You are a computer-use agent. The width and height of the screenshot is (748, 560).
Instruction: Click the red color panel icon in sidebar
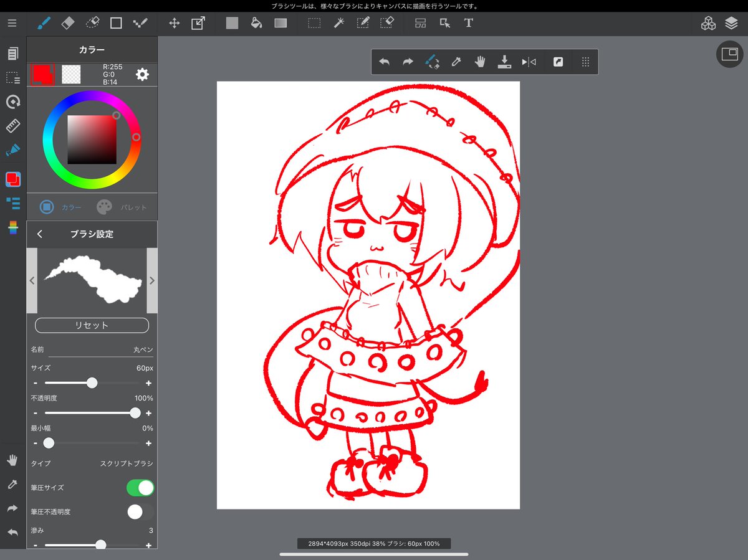pos(13,179)
